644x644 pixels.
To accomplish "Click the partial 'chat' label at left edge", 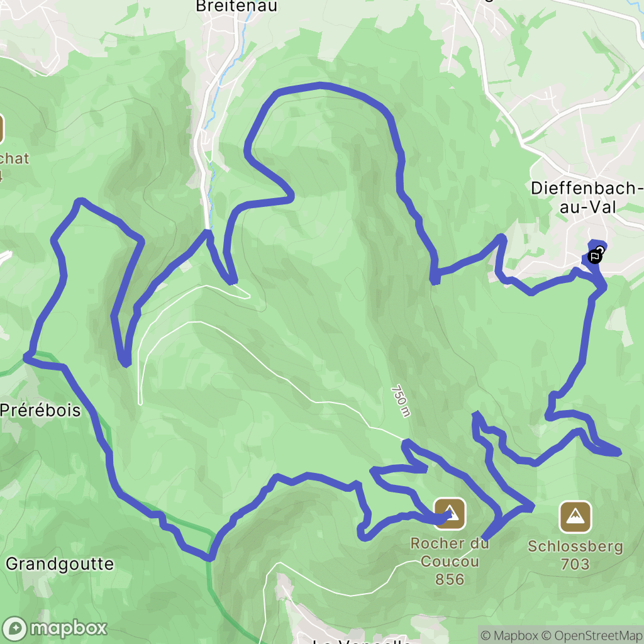I will 14,158.
